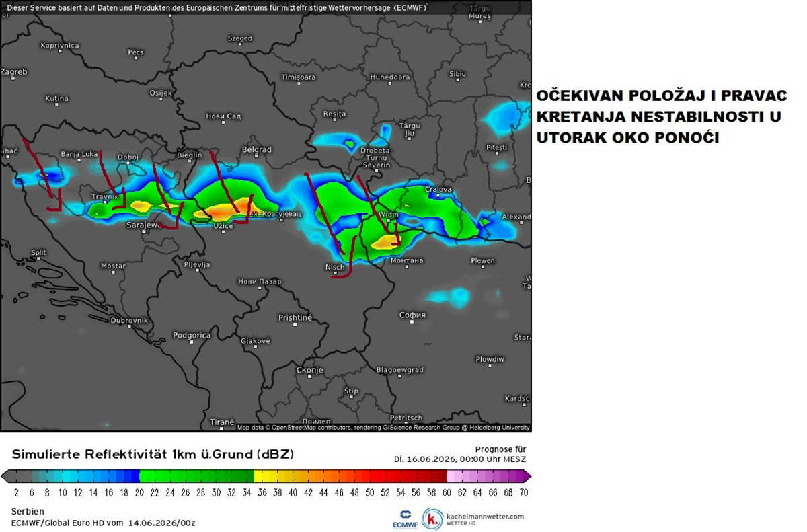Pick the blue 14 dBZ segment on the scale
This screenshot has height=532, width=807.
coord(93,476)
